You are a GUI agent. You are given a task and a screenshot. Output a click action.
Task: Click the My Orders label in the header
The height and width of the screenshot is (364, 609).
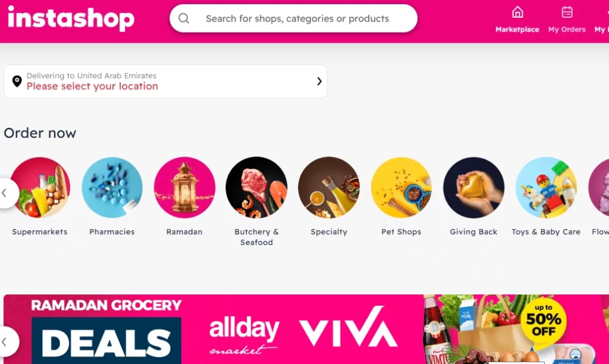[x=567, y=30]
